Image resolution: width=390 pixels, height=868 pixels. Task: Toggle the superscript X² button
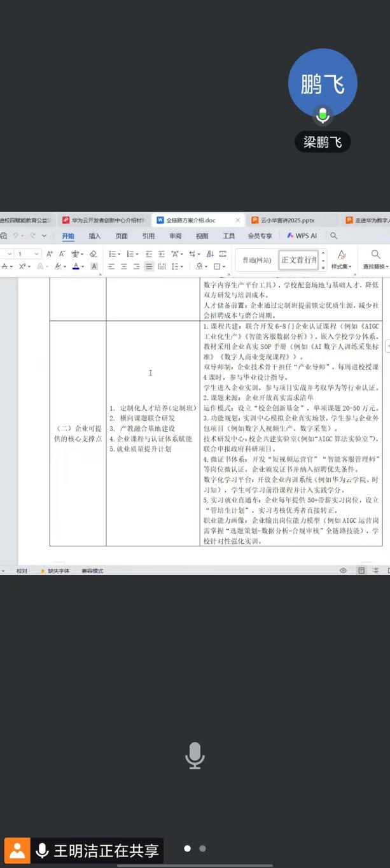click(x=22, y=266)
